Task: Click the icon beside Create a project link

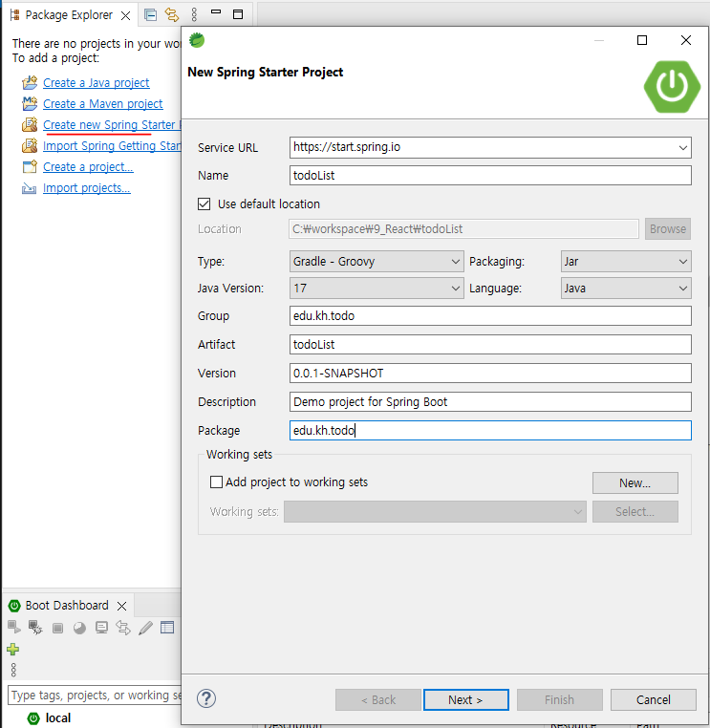Action: tap(30, 166)
